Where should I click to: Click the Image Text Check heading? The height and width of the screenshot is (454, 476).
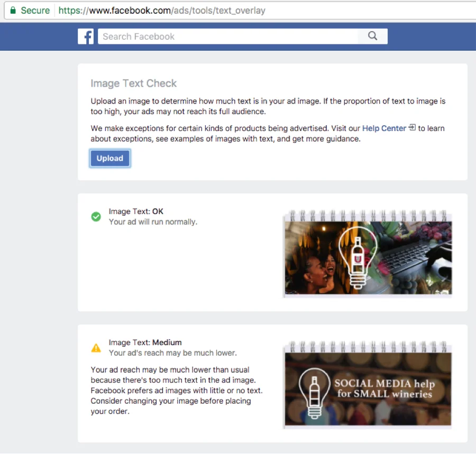point(134,83)
